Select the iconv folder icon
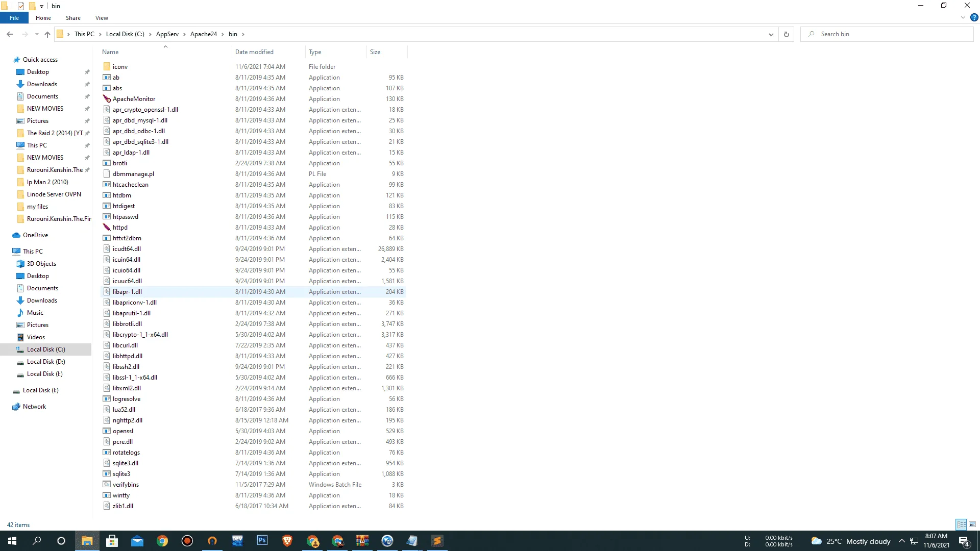The image size is (980, 551). [x=107, y=67]
